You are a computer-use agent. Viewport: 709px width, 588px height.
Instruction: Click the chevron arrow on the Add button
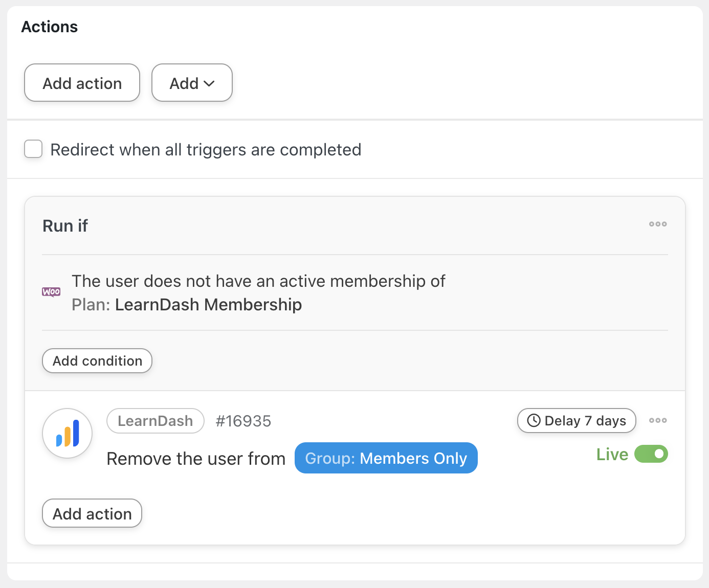click(x=209, y=83)
